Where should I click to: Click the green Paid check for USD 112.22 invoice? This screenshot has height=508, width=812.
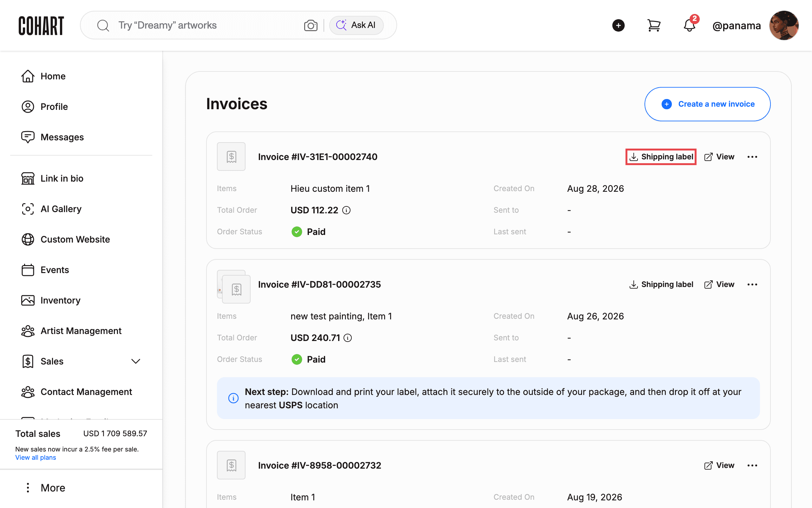pos(297,232)
